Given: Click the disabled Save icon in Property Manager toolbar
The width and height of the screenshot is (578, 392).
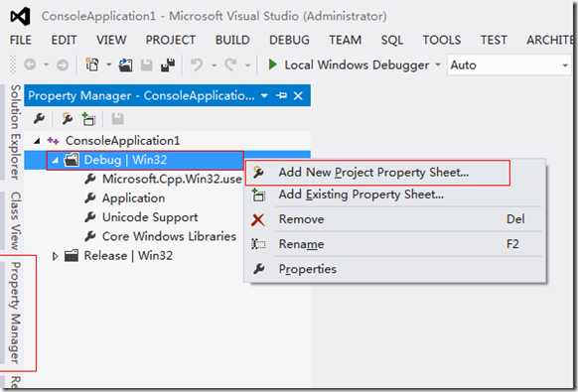Looking at the screenshot, I should click(117, 119).
